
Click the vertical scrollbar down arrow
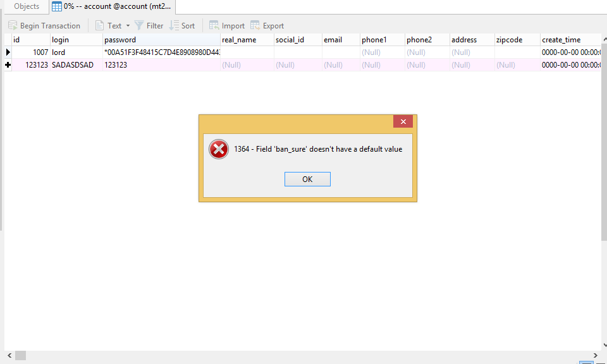[x=604, y=345]
